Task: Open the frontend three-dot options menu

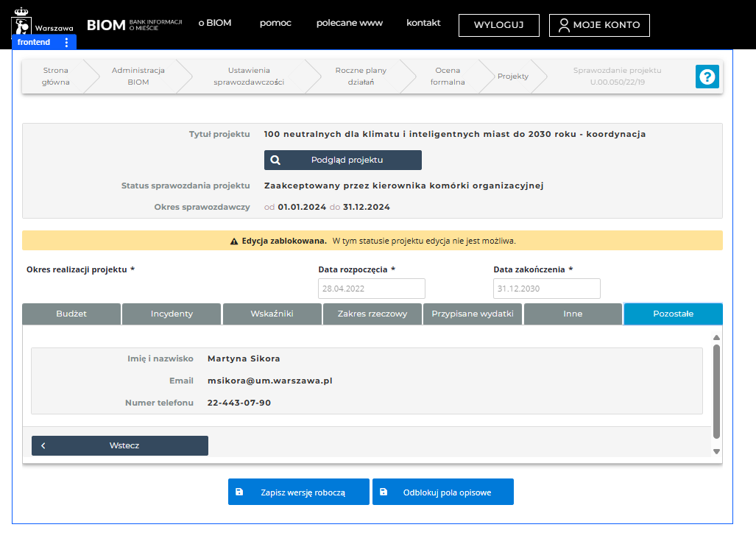Action: click(x=66, y=43)
